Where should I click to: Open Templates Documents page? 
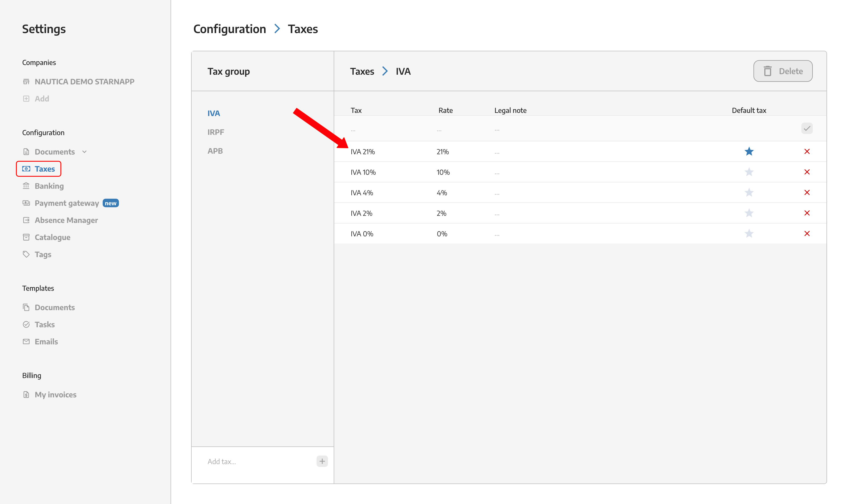click(x=55, y=307)
